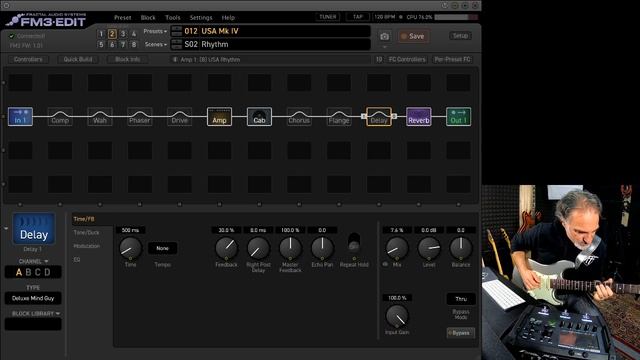This screenshot has height=360, width=640.
Task: Switch to scene 5
Action: [101, 44]
